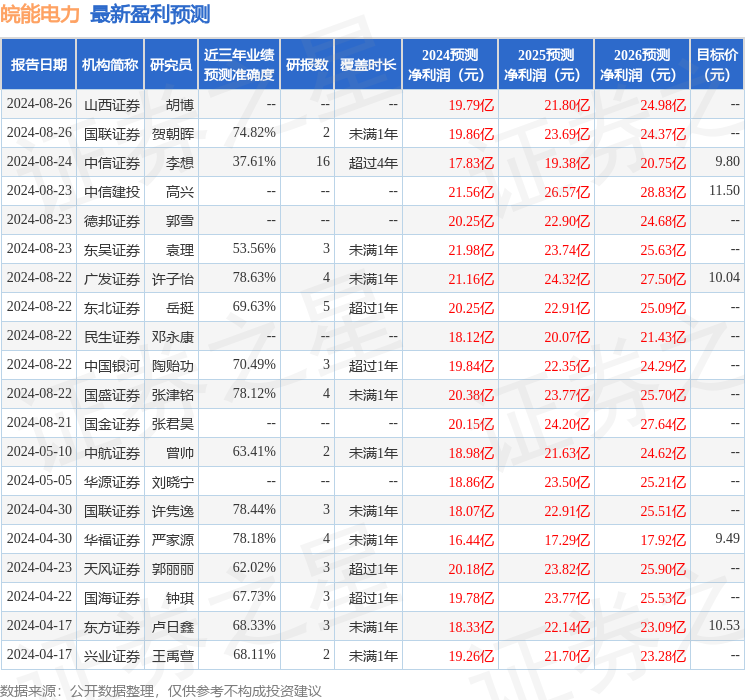745x700 pixels.
Task: Click the 东北证券 institution cell
Action: (112, 308)
